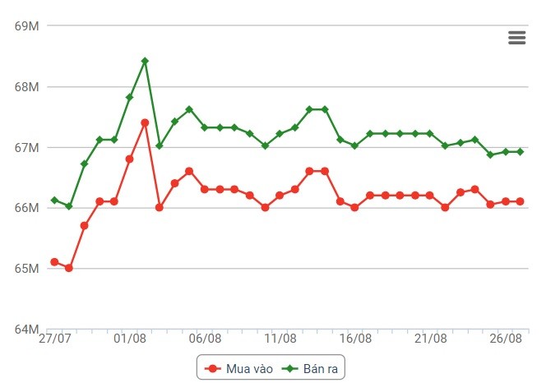Click the leftmost red Mua vào point
This screenshot has height=392, width=560.
[54, 262]
